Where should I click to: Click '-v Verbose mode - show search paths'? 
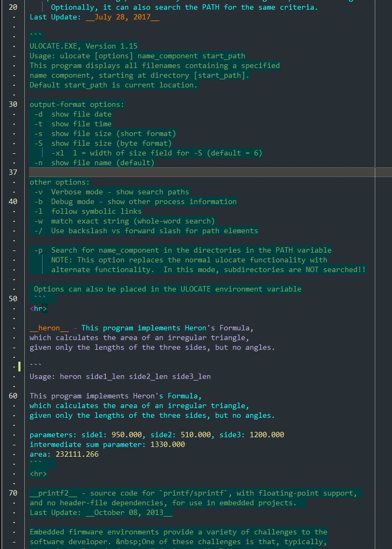[x=112, y=192]
